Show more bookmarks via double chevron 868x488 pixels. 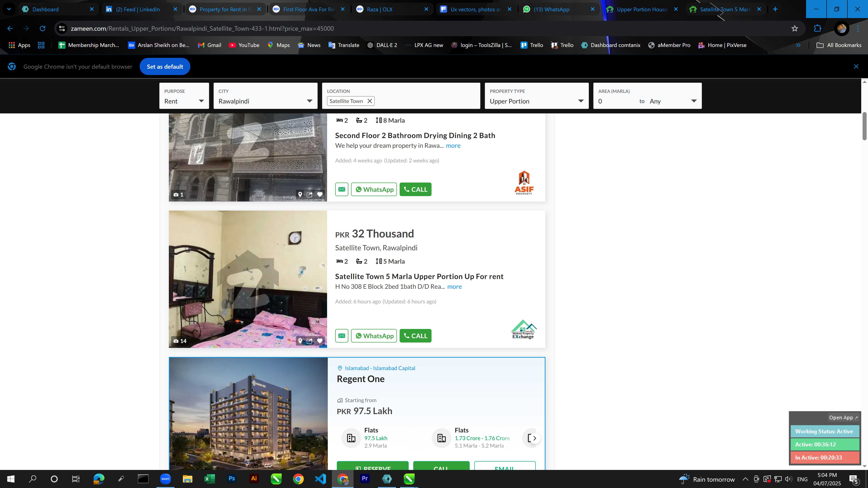click(x=798, y=45)
